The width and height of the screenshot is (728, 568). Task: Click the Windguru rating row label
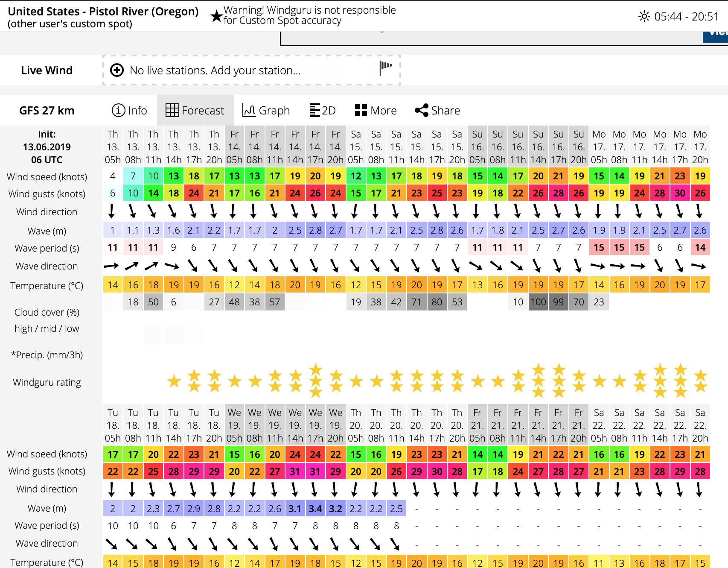[x=47, y=382]
